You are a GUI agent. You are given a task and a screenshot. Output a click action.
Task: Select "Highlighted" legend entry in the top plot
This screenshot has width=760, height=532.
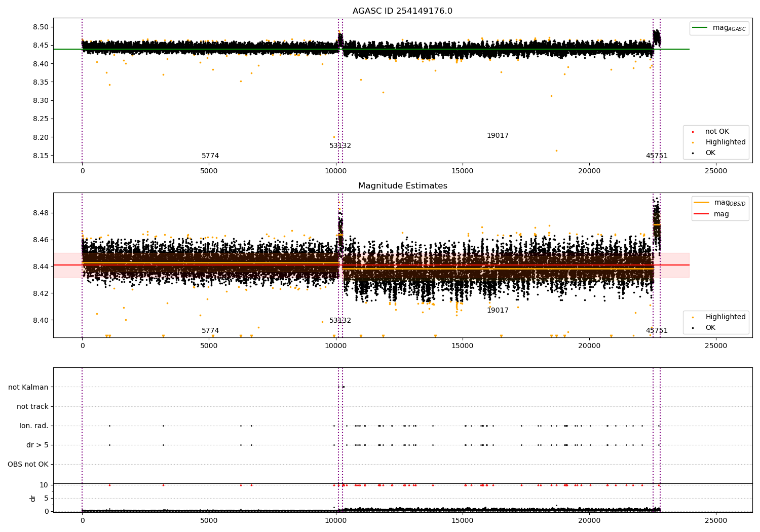(x=725, y=142)
